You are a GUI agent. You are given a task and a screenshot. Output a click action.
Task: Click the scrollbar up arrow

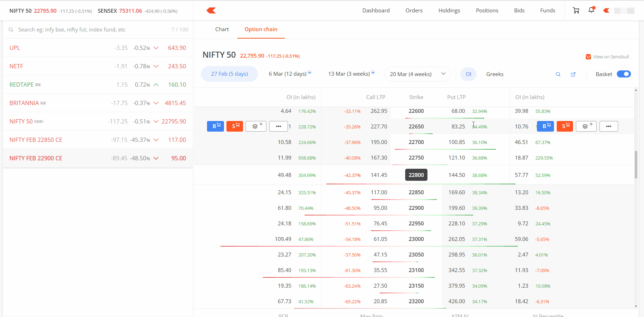pyautogui.click(x=636, y=90)
